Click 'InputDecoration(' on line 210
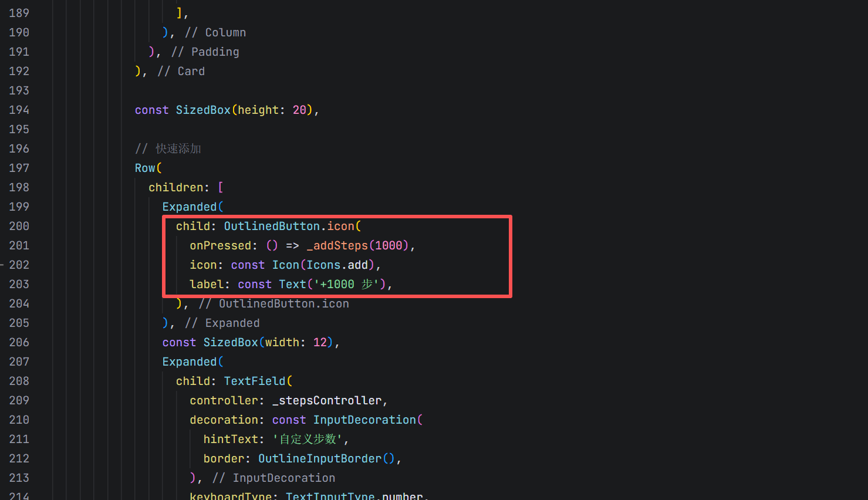 coord(368,420)
